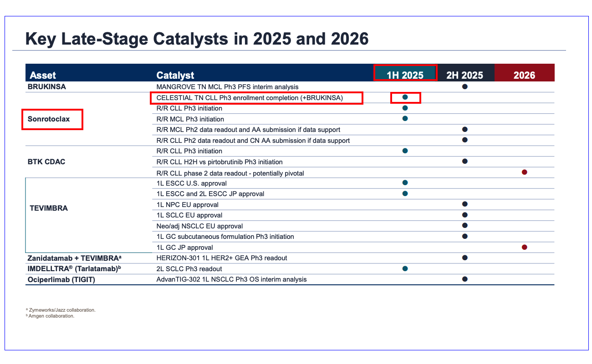The width and height of the screenshot is (592, 364).
Task: Select the 'Sonrotoclax' asset label
Action: click(x=49, y=119)
